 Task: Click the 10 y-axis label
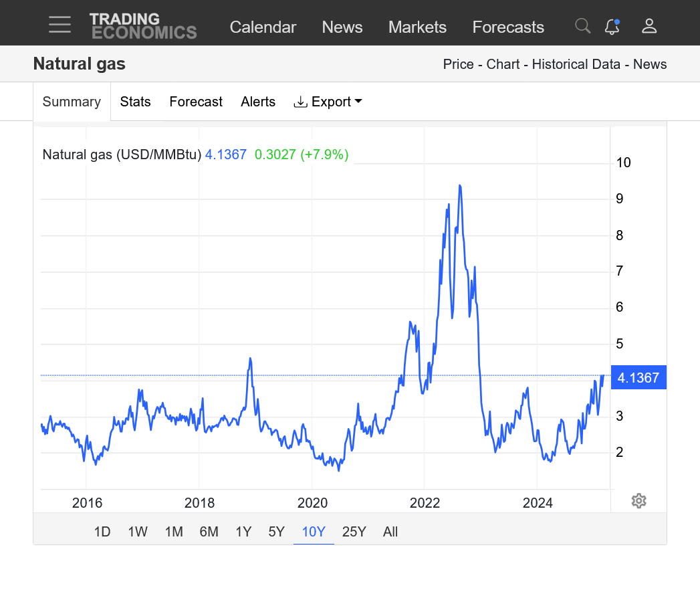[x=623, y=163]
